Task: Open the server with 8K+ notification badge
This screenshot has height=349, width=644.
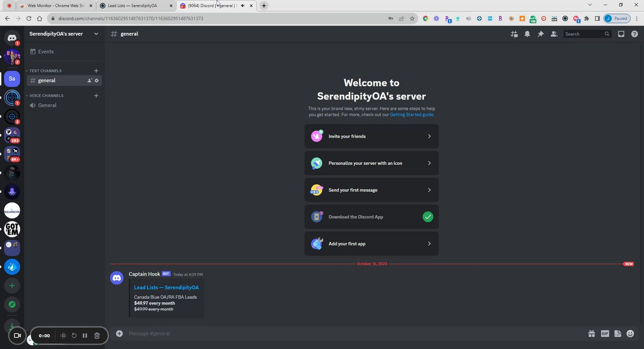Action: [12, 154]
